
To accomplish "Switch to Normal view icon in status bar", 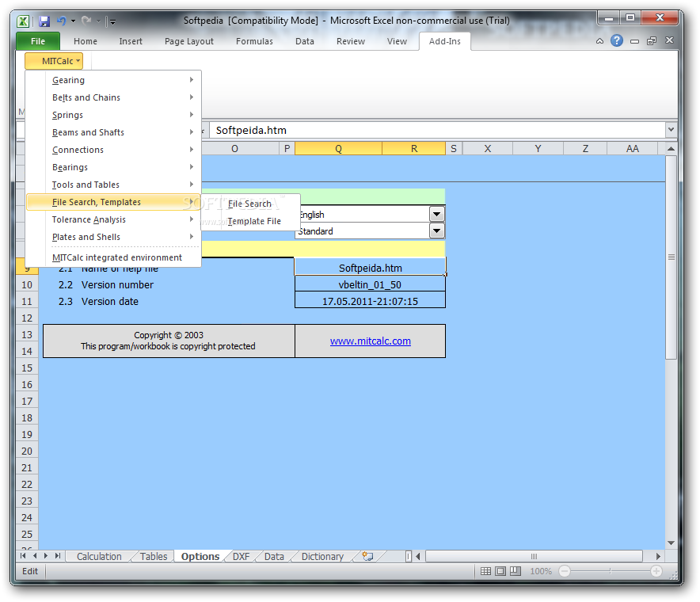I will click(x=485, y=571).
